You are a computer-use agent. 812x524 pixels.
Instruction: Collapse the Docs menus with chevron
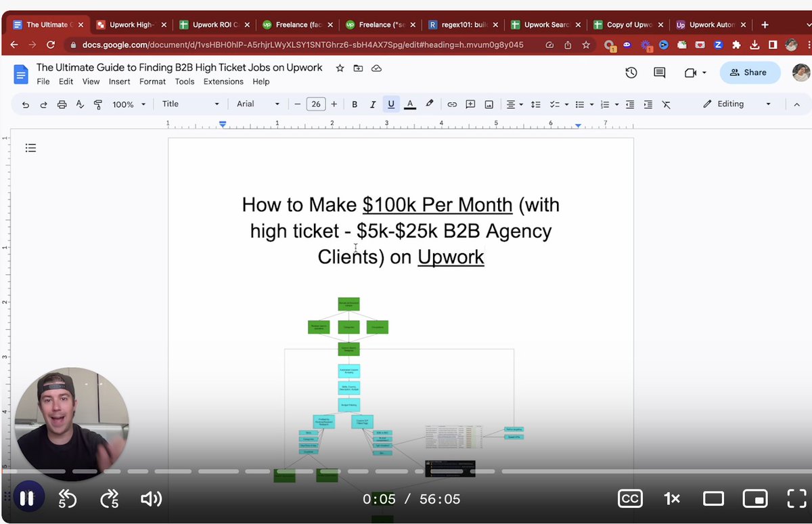796,104
